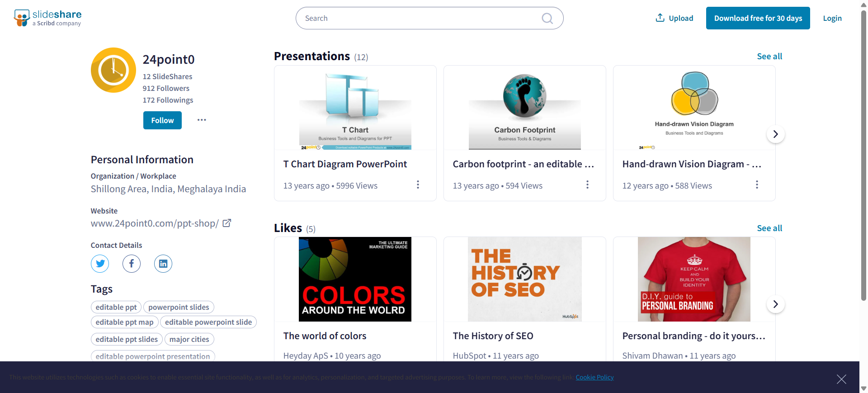This screenshot has width=868, height=393.
Task: Click the 24point0 profile avatar
Action: coord(113,70)
